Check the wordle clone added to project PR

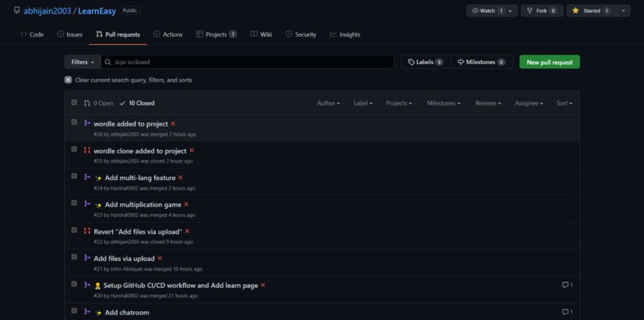74,150
